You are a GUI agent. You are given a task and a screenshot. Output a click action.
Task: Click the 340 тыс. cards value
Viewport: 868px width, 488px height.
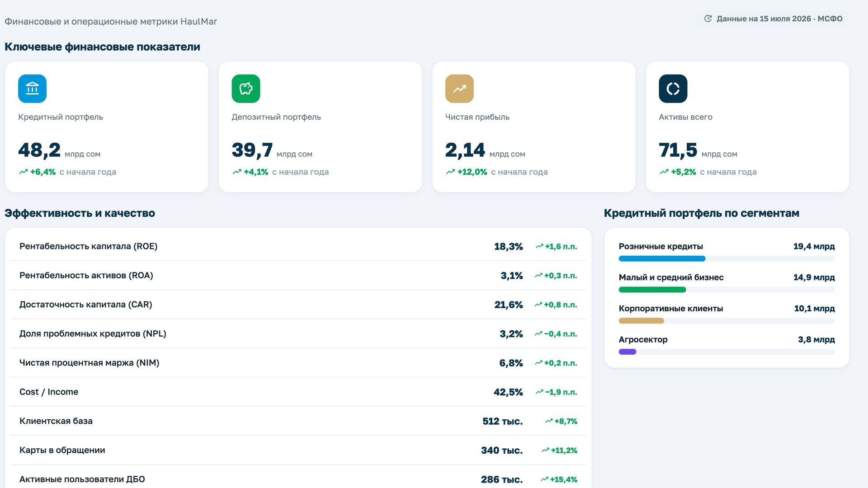coord(502,450)
